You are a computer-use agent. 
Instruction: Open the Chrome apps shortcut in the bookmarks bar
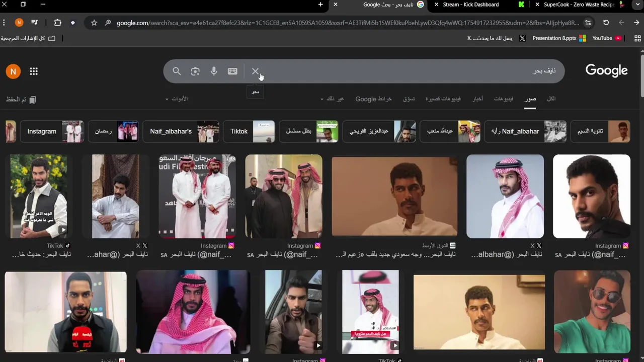pos(637,38)
